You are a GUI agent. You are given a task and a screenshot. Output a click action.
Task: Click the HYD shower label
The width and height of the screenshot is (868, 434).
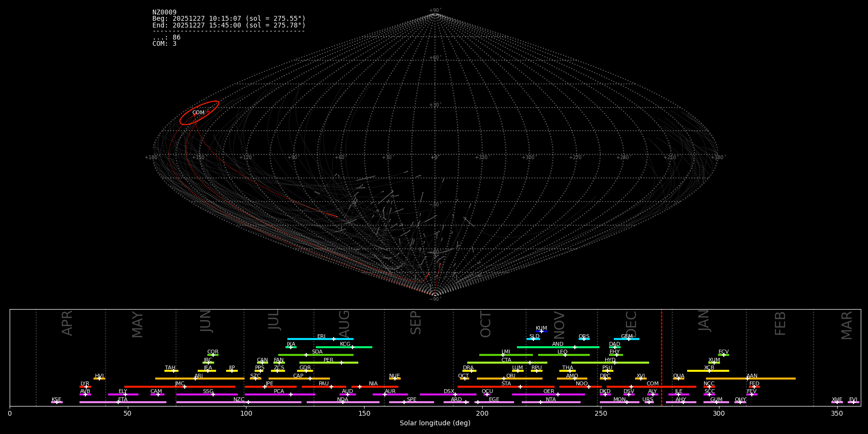(610, 360)
